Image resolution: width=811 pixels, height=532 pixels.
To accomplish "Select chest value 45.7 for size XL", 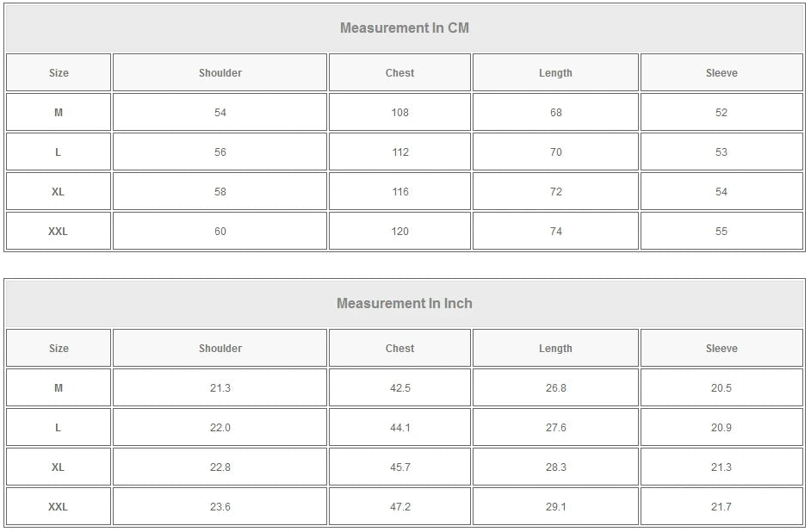I will pos(400,467).
